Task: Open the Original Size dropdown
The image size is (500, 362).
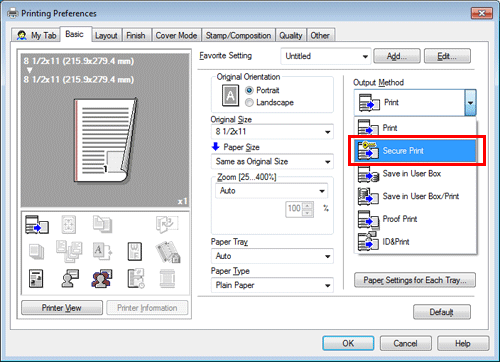Action: [272, 132]
